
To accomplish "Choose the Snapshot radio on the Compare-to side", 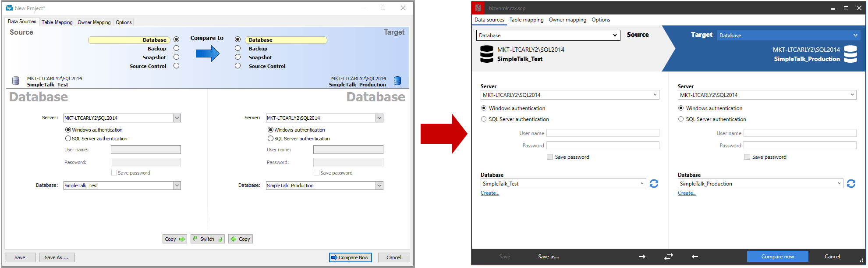I will pos(238,57).
